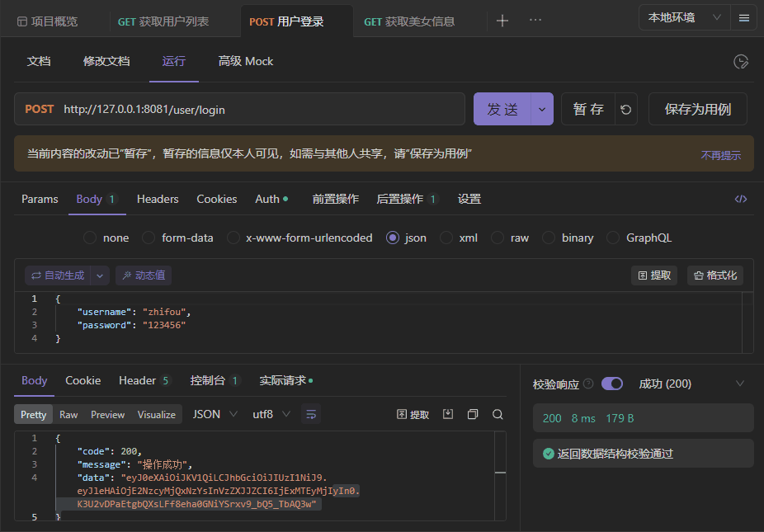The height and width of the screenshot is (532, 764).
Task: Open the 高级 Mock tab
Action: click(x=246, y=61)
